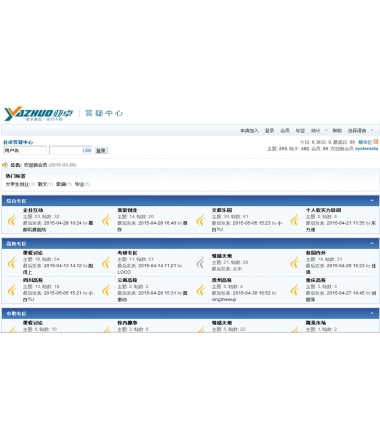Click the 热门标签 heading

coord(15,176)
